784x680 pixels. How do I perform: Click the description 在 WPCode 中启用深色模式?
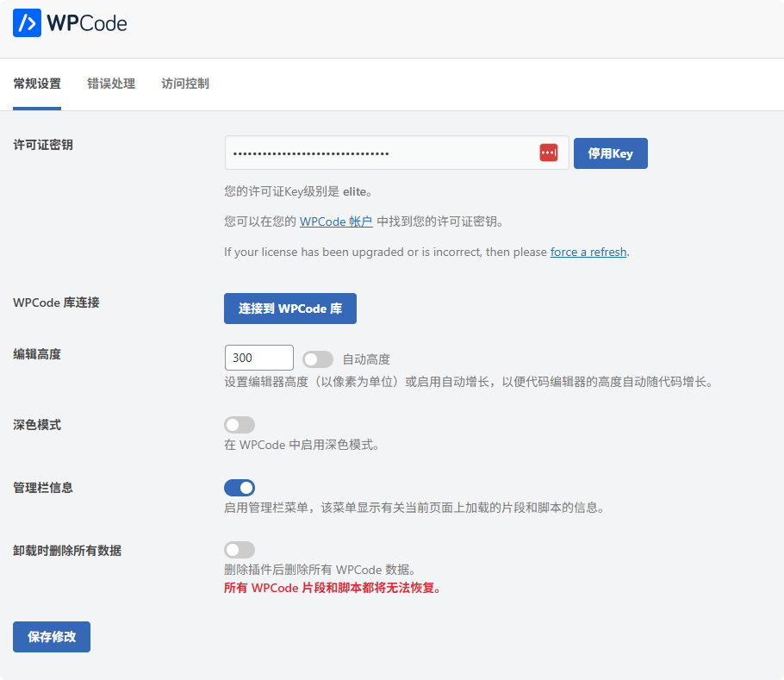tap(302, 445)
